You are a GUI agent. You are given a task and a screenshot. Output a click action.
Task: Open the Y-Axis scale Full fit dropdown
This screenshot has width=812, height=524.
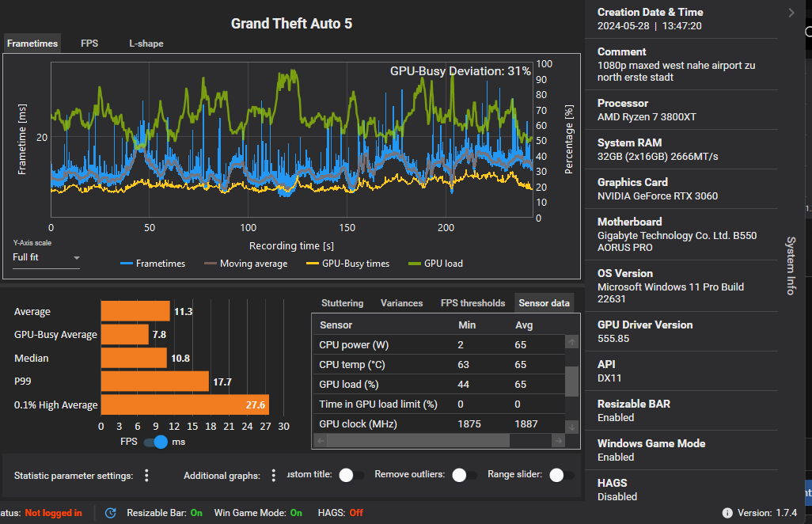[46, 257]
